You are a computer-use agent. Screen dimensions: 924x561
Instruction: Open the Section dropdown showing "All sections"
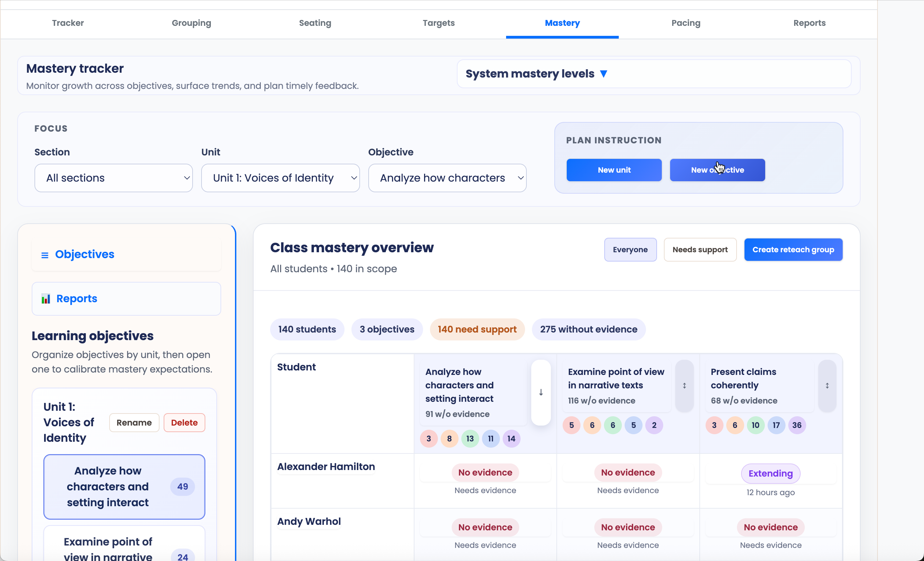[113, 178]
